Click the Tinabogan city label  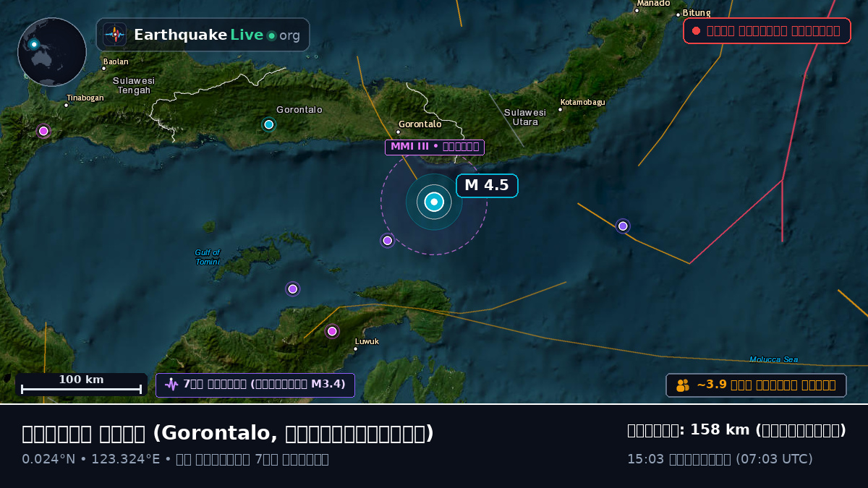pyautogui.click(x=84, y=98)
